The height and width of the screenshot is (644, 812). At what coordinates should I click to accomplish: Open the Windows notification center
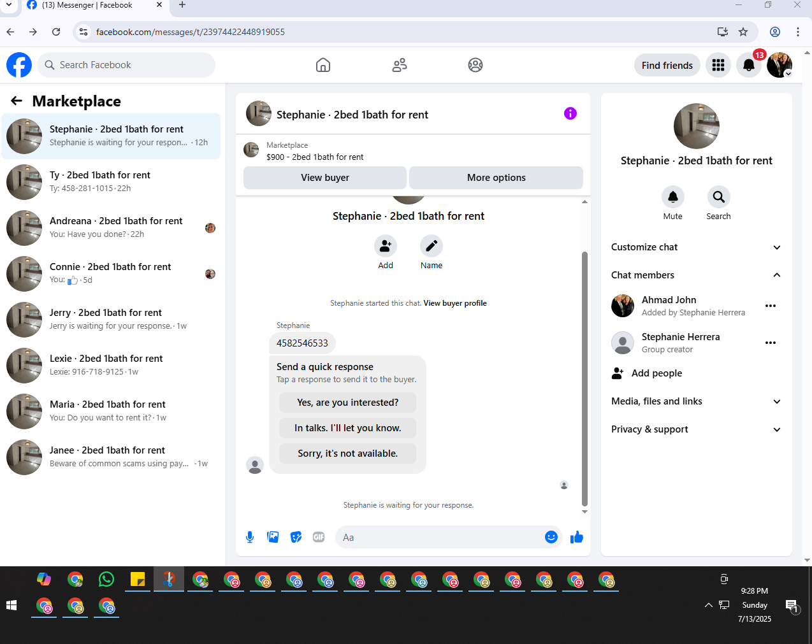[792, 606]
